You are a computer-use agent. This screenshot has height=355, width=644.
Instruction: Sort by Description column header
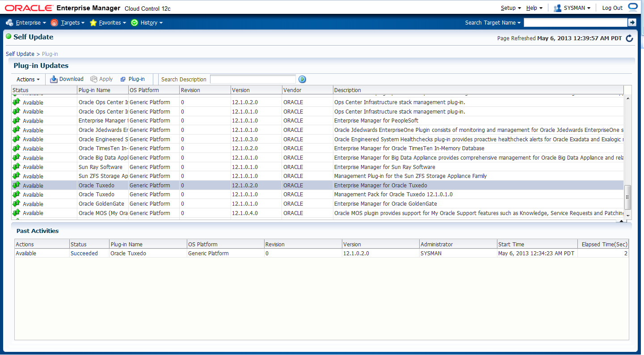point(478,90)
